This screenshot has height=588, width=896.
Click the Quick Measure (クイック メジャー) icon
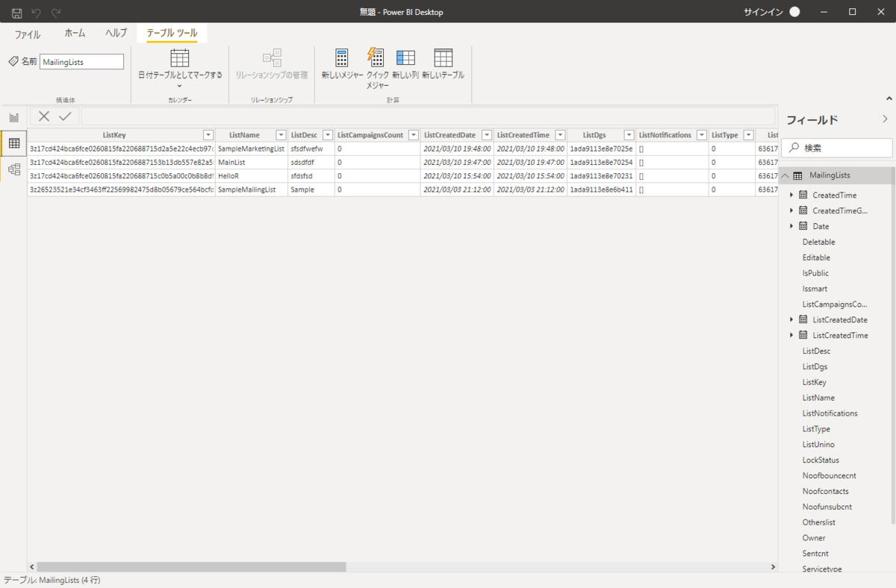click(376, 58)
